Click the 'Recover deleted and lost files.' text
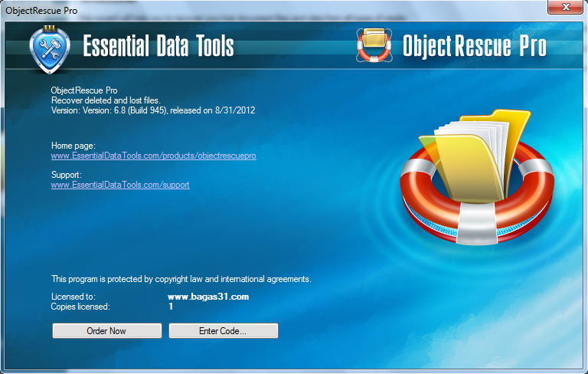 click(x=106, y=100)
